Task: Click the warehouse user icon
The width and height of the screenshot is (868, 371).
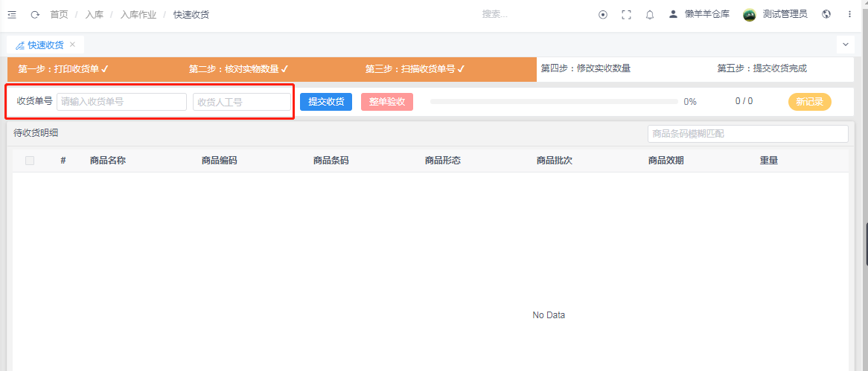Action: coord(673,14)
